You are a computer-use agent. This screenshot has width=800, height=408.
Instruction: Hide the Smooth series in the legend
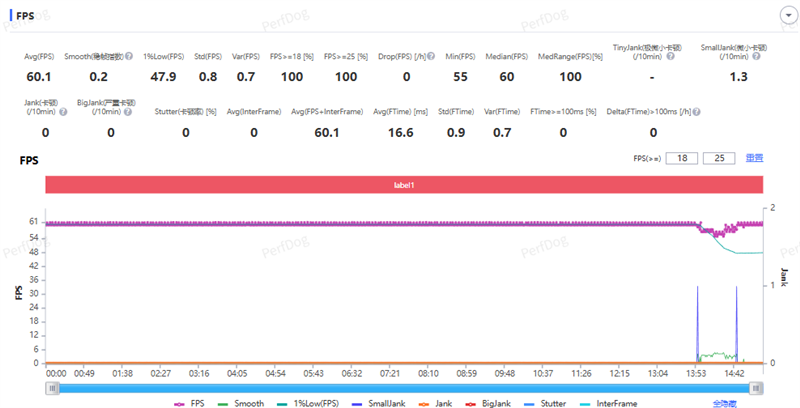[x=243, y=402]
